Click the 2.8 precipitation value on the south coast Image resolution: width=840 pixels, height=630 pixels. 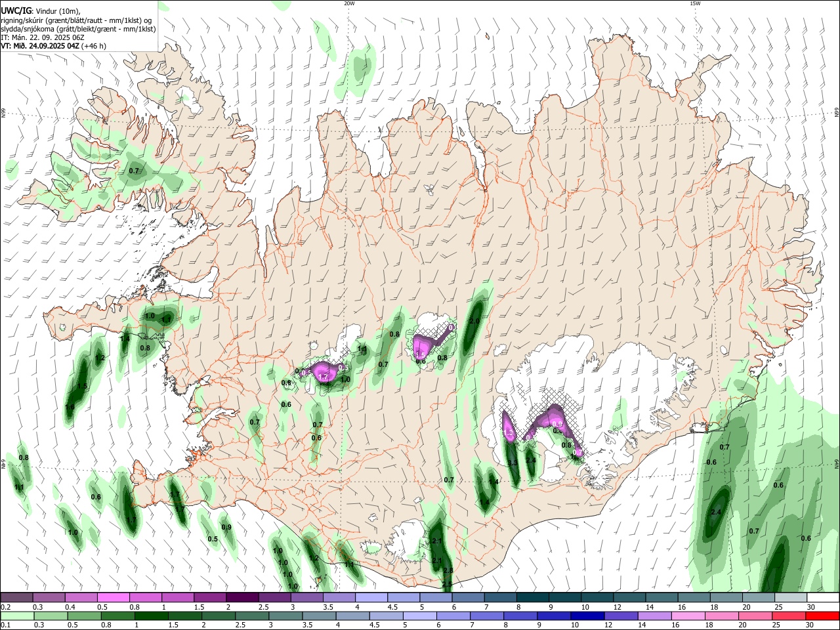pyautogui.click(x=448, y=570)
